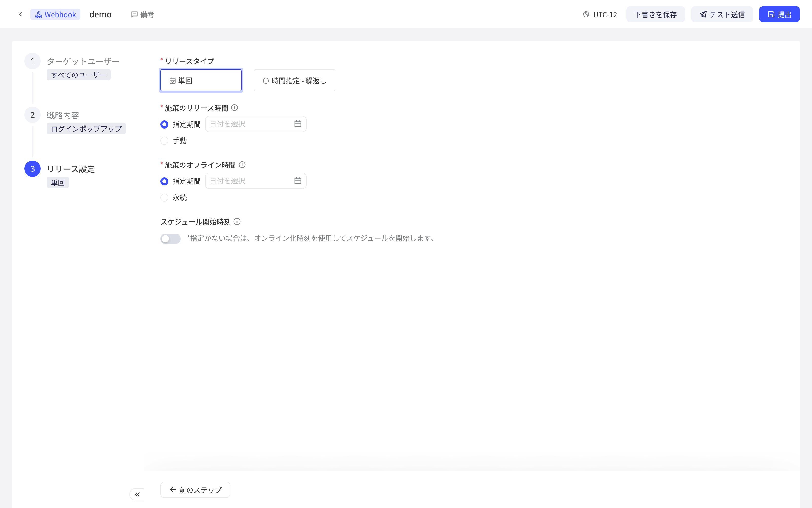Choose 単回 release type card
Screen dimensions: 812x508
201,80
